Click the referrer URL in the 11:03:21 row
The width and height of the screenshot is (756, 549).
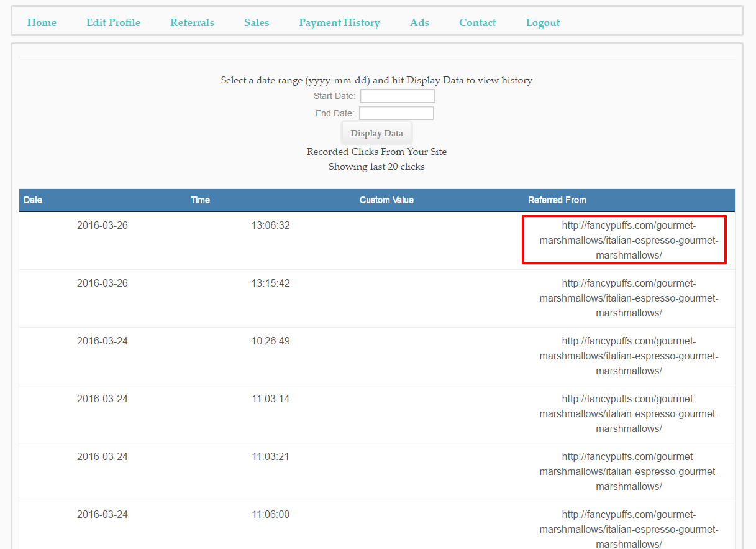[x=628, y=471]
